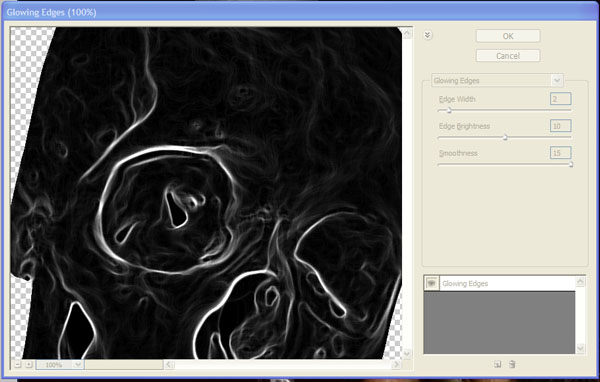Click the Edge Width value field

561,99
